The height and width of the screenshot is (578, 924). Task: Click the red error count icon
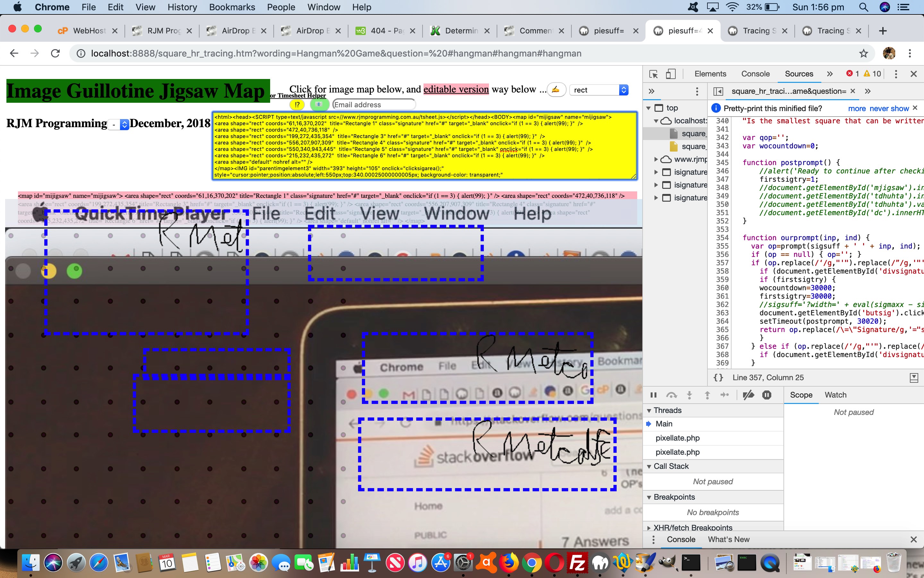point(849,74)
